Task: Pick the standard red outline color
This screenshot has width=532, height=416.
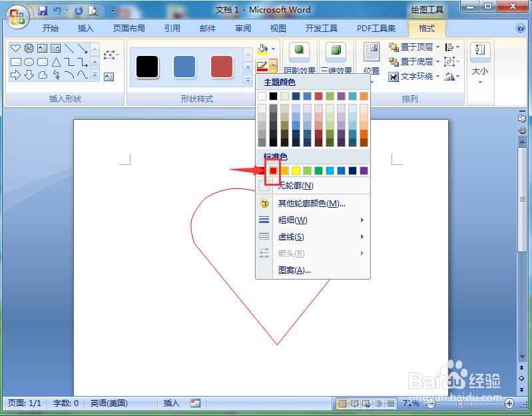Action: click(273, 170)
